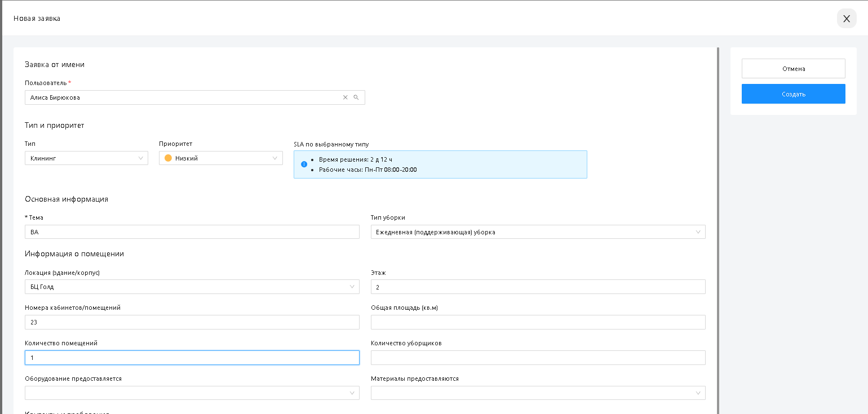The width and height of the screenshot is (868, 414).
Task: Click the Создать button
Action: pos(793,94)
